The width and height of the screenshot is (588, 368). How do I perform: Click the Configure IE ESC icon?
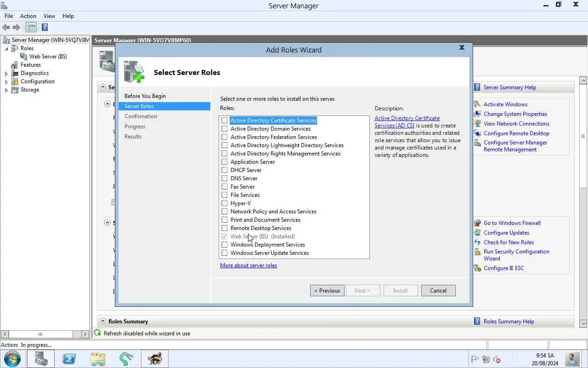(477, 268)
